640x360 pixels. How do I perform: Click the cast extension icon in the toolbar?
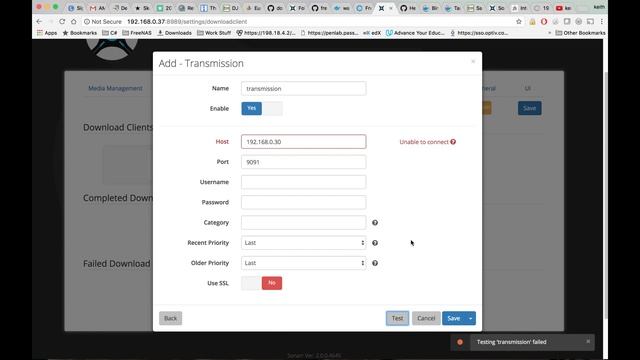[590, 21]
